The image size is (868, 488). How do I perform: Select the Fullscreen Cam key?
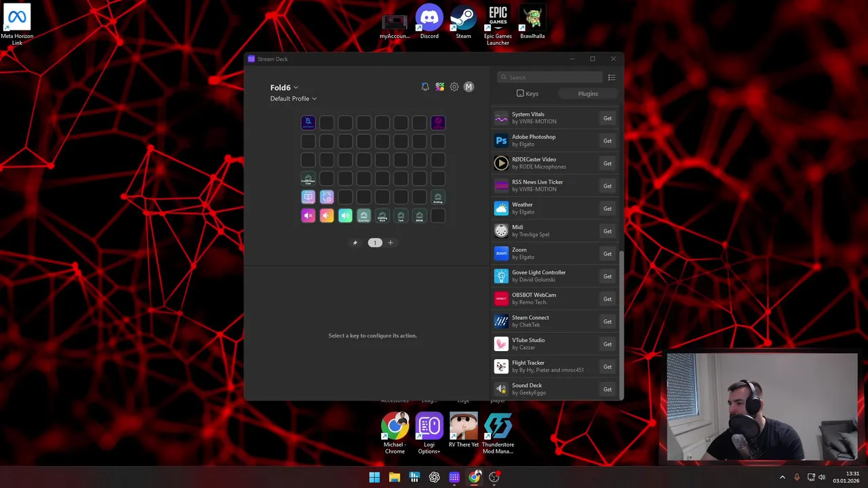coord(308,179)
